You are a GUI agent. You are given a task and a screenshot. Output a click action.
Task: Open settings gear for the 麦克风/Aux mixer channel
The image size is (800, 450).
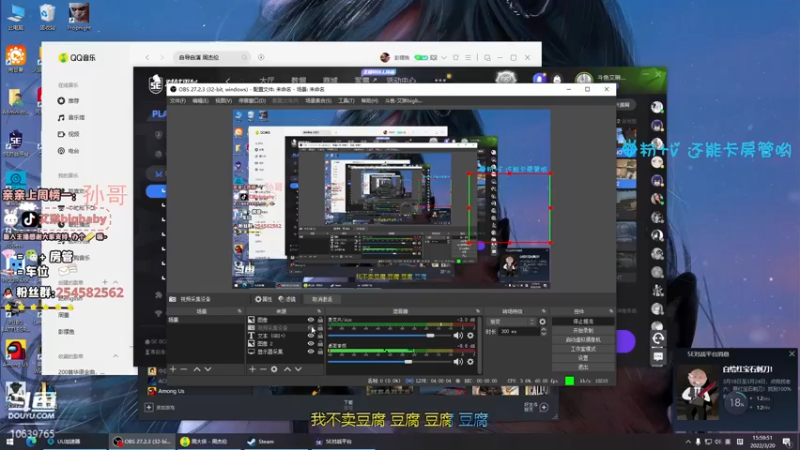click(x=470, y=335)
